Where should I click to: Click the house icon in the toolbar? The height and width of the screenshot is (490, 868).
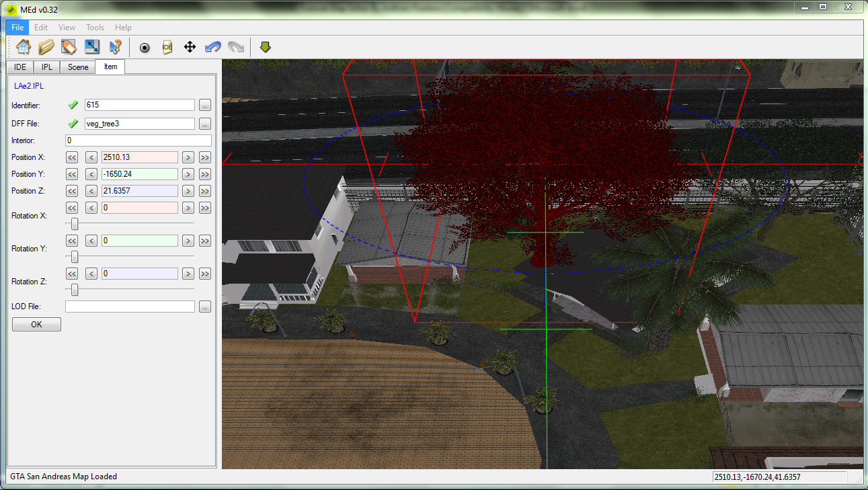pos(24,47)
